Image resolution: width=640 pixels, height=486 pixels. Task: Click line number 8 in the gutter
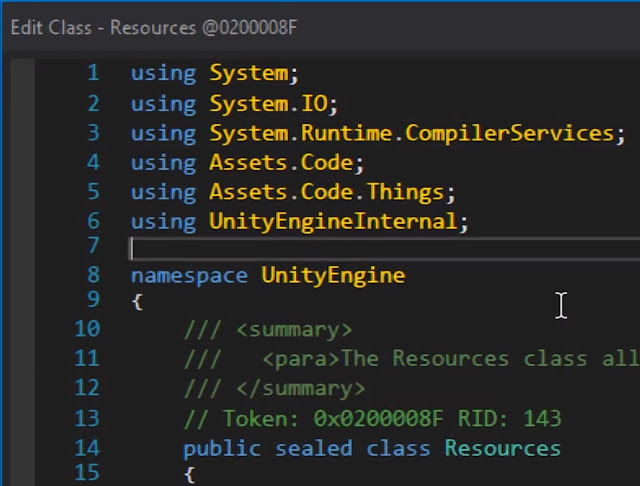click(x=93, y=275)
